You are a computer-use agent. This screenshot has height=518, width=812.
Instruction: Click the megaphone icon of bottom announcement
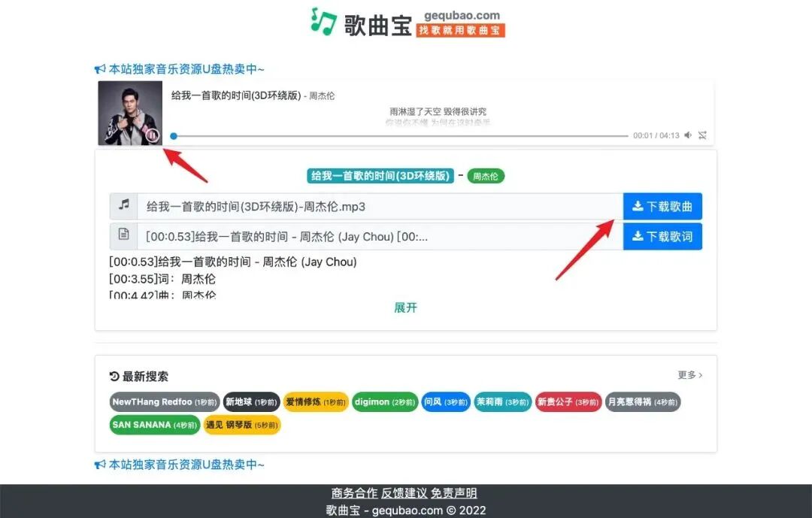point(101,465)
